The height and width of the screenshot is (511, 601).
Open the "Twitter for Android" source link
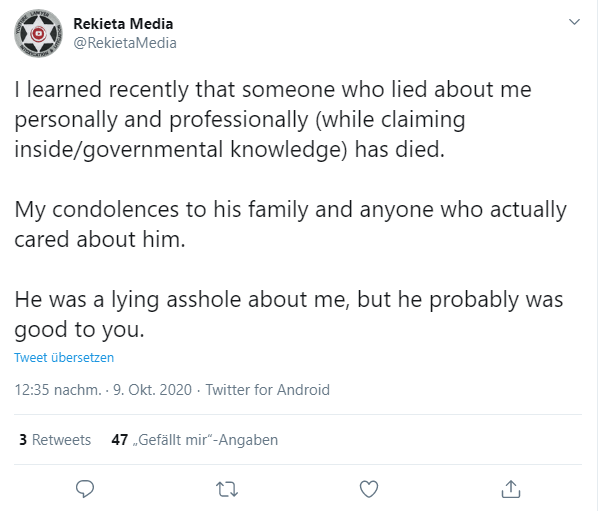[268, 390]
